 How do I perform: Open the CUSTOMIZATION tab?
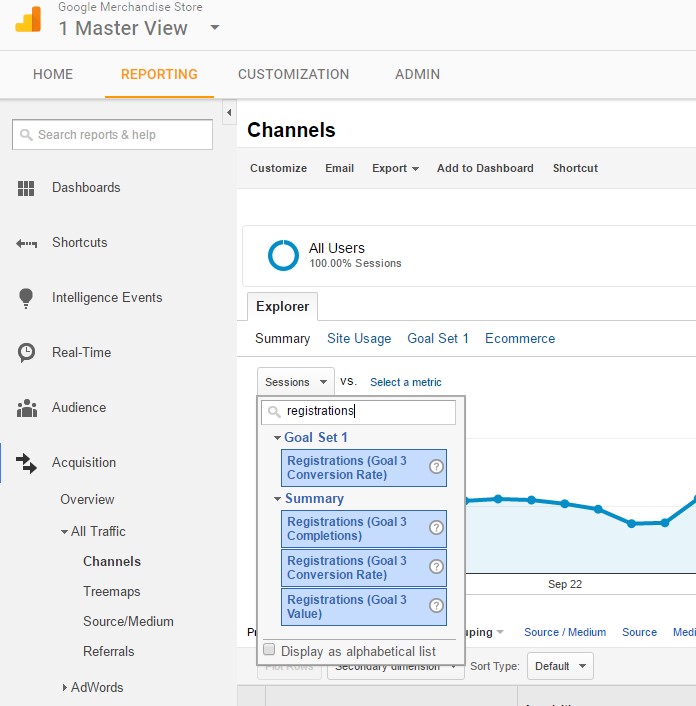click(x=294, y=74)
